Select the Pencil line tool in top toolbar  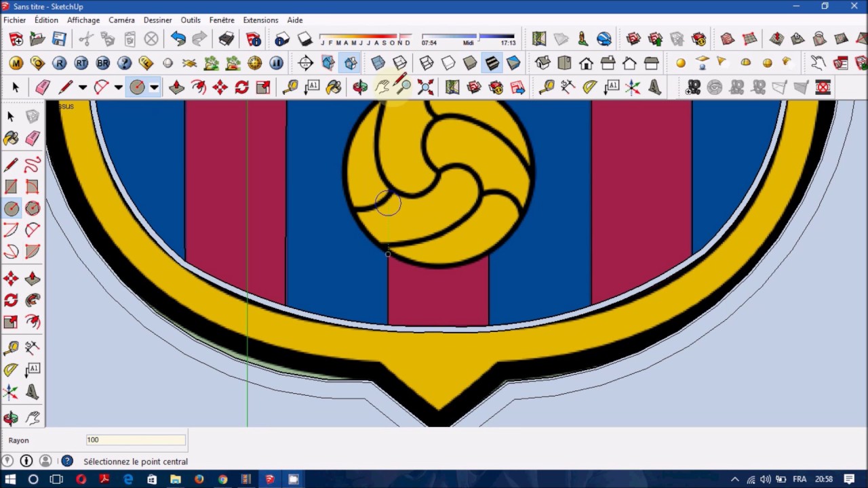[66, 87]
